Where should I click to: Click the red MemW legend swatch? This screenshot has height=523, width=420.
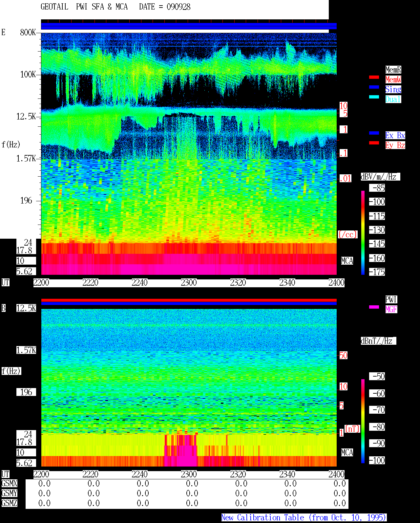click(374, 77)
